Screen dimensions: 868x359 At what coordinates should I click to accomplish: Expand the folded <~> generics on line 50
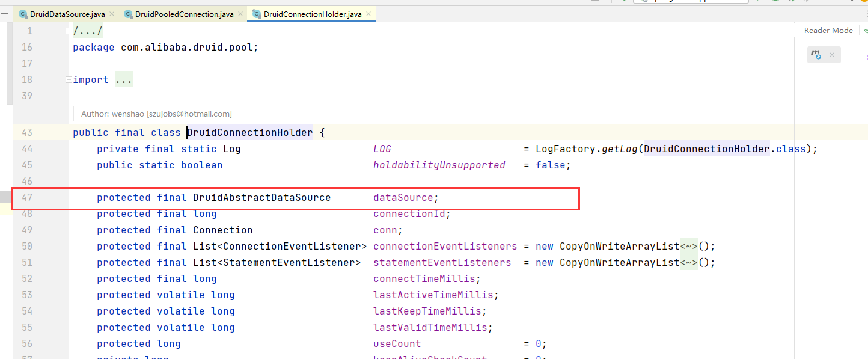click(689, 247)
